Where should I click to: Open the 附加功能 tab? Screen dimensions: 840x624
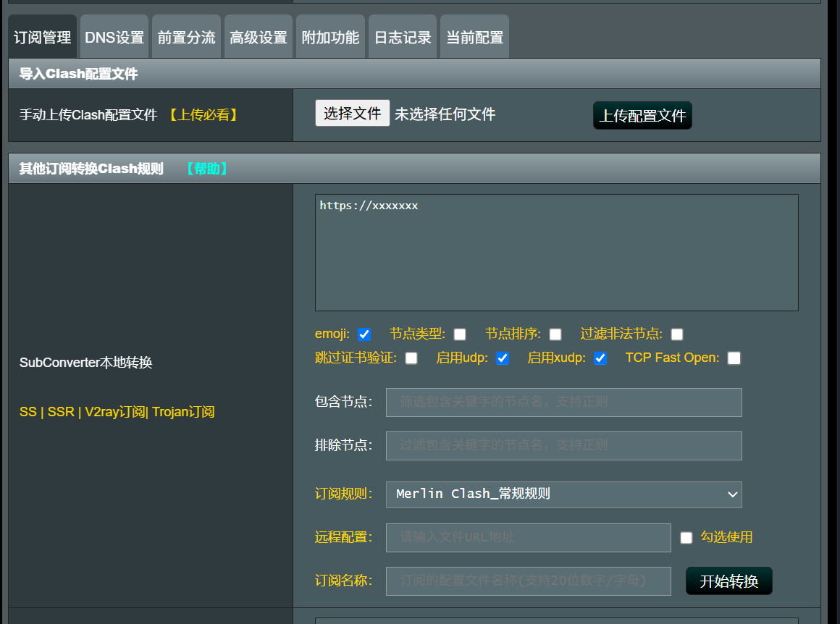click(330, 38)
